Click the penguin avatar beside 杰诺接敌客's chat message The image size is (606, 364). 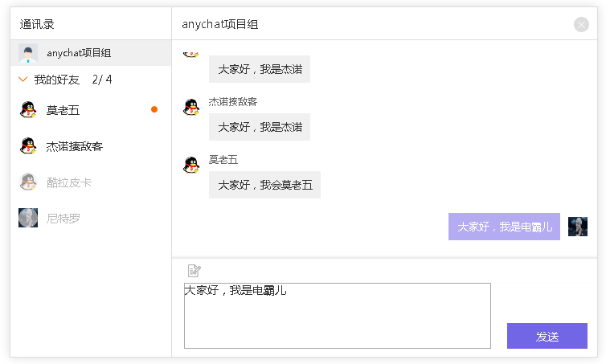click(191, 107)
